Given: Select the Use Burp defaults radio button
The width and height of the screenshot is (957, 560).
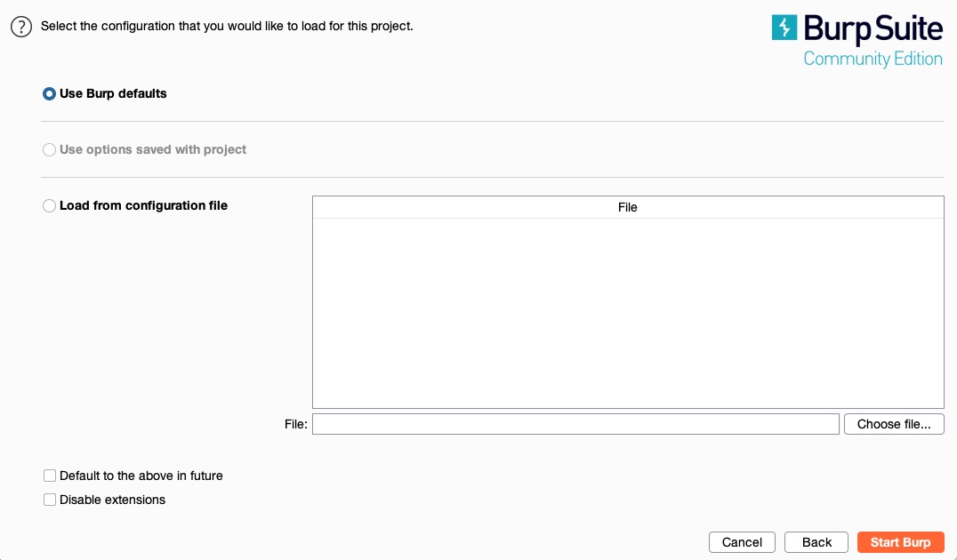Looking at the screenshot, I should tap(50, 93).
